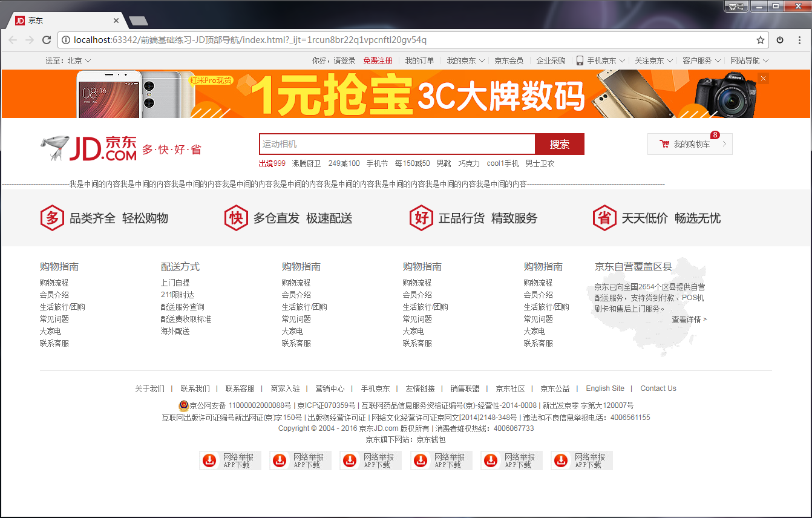Image resolution: width=812 pixels, height=518 pixels.
Task: Click 上门自提 under 配送方式
Action: point(175,283)
